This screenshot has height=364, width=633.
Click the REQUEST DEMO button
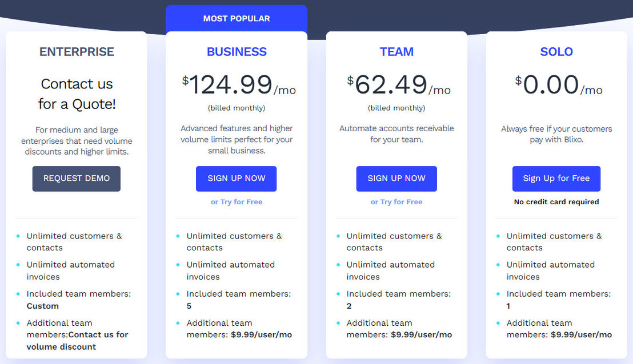pyautogui.click(x=77, y=179)
